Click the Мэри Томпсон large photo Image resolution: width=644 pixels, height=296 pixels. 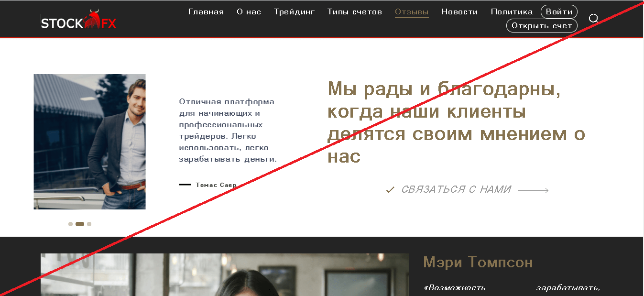[x=225, y=274]
